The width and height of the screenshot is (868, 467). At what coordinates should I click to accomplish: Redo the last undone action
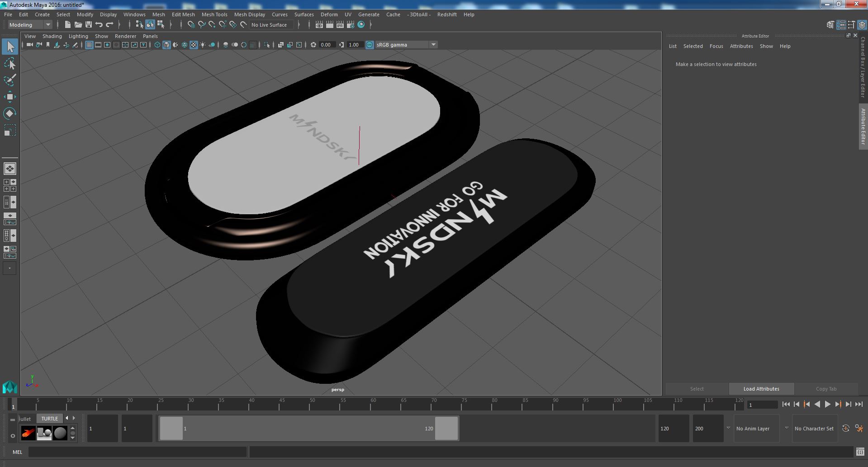coord(109,25)
